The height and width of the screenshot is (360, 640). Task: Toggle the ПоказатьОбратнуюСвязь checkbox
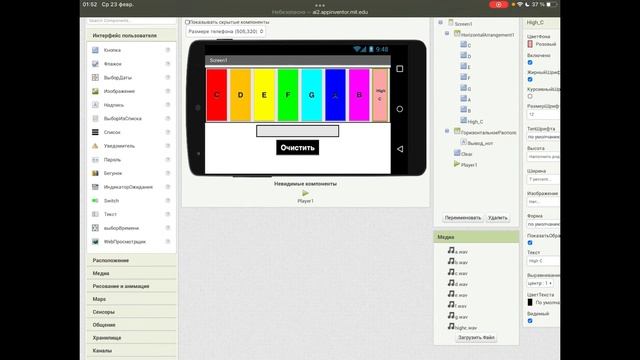[530, 242]
